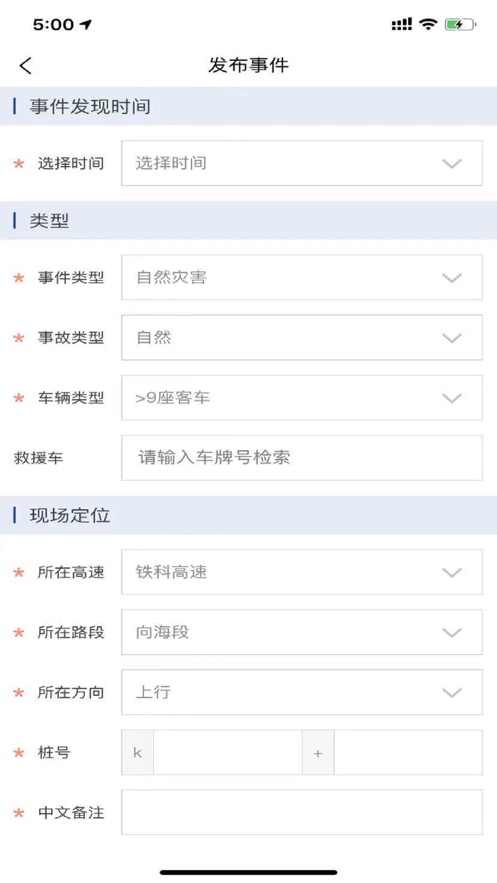Image resolution: width=497 pixels, height=883 pixels.
Task: Click chevron in 所在高速 field
Action: (x=452, y=573)
